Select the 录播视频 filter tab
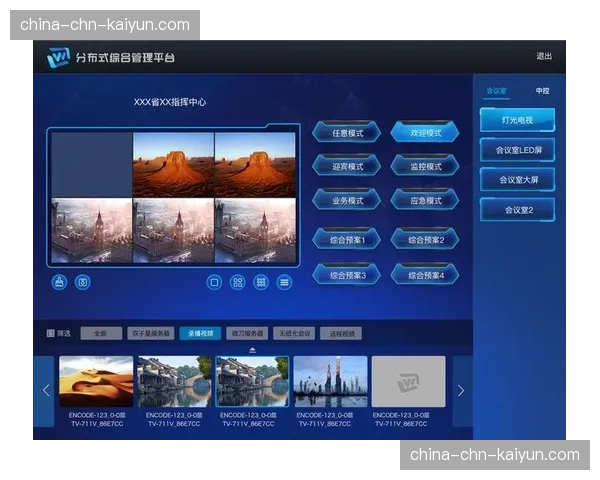The height and width of the screenshot is (480, 600). click(201, 333)
